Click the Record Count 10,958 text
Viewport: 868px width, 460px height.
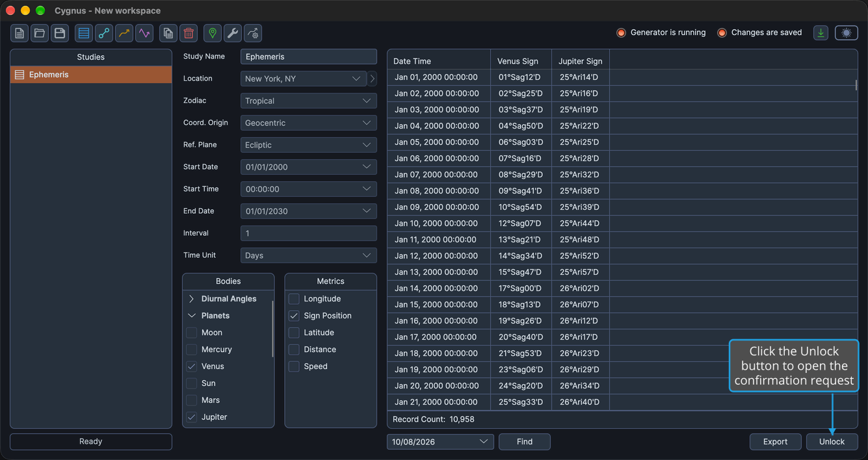point(434,420)
